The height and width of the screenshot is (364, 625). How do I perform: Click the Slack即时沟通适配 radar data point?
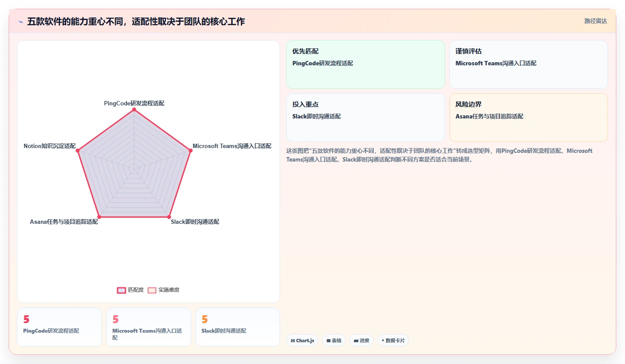coord(169,216)
